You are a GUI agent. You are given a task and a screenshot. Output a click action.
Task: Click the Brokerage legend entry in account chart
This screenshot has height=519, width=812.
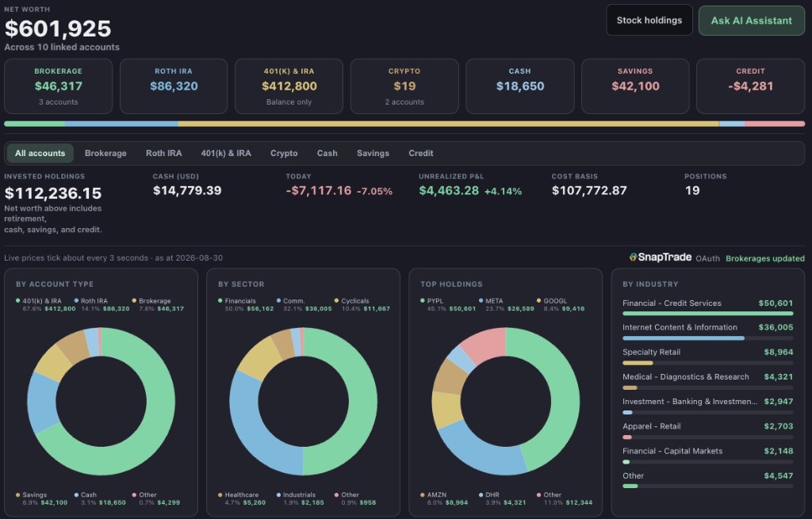(158, 304)
